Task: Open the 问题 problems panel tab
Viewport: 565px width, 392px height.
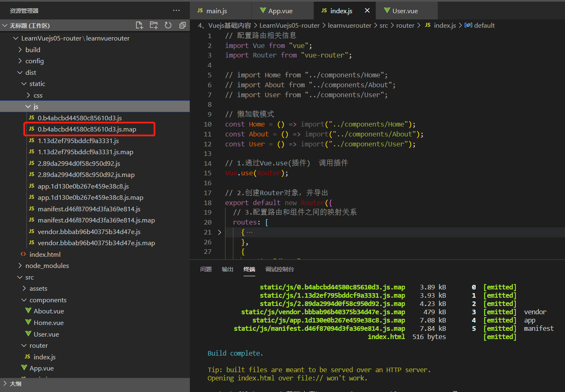Action: 206,269
